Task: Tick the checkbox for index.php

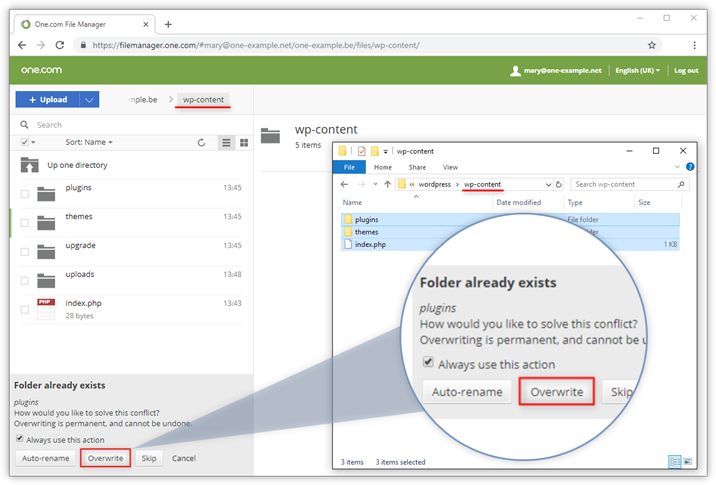Action: [x=25, y=310]
